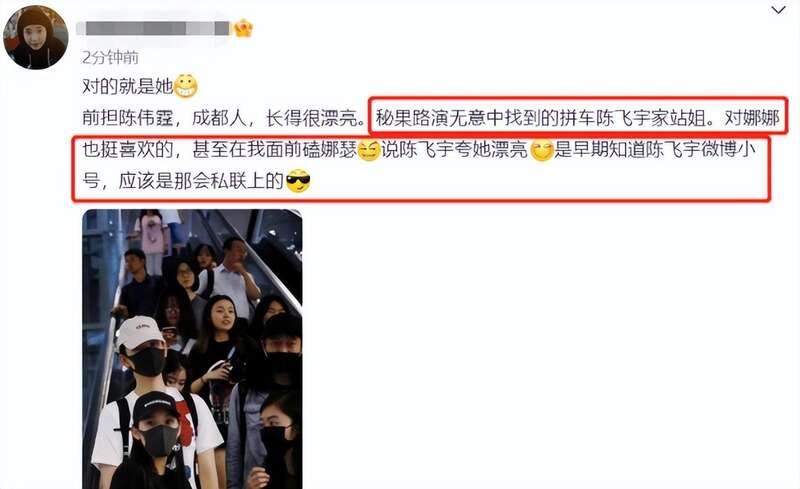Image resolution: width=800 pixels, height=489 pixels.
Task: Click the smirking emoji after 磕娜瑟
Action: (368, 151)
